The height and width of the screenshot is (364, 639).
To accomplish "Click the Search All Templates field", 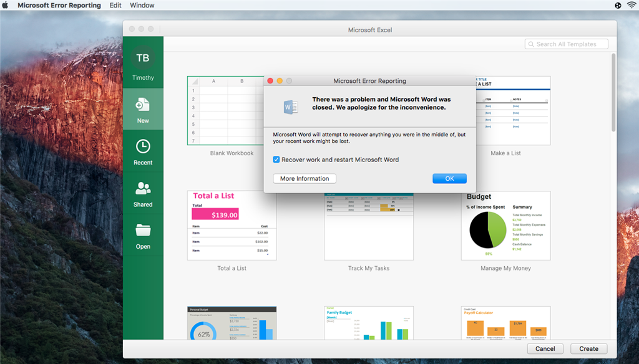I will coord(567,44).
